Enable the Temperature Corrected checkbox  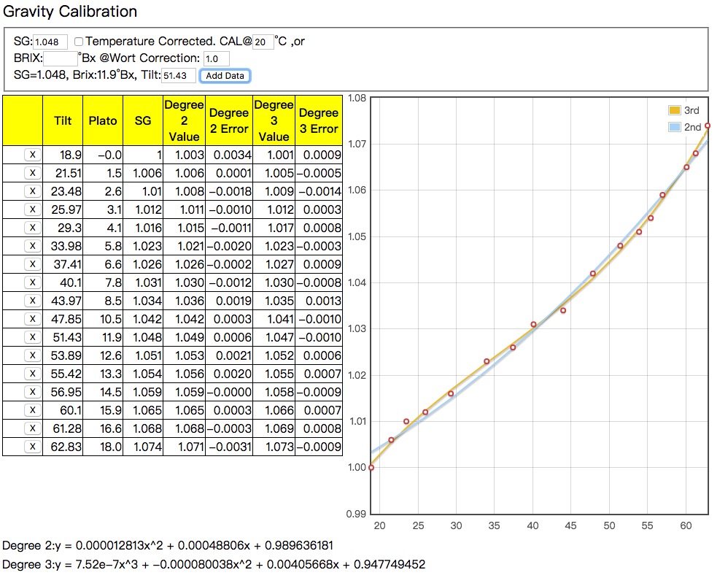(79, 42)
